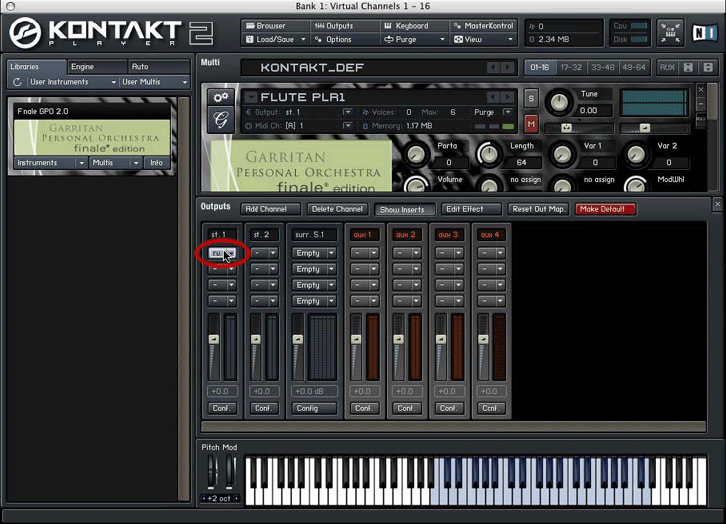
Task: Switch to Engine tab
Action: (x=98, y=67)
